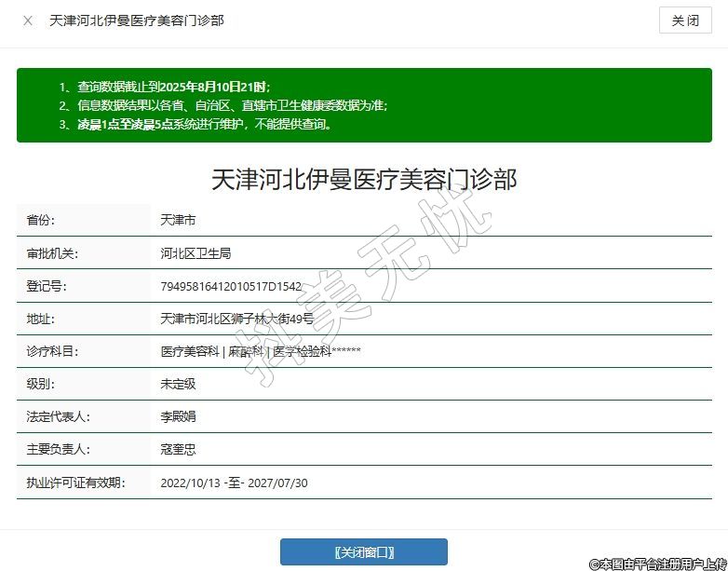Click the 审批机关 value 河北区卫生局
This screenshot has height=571, width=728.
[x=195, y=253]
